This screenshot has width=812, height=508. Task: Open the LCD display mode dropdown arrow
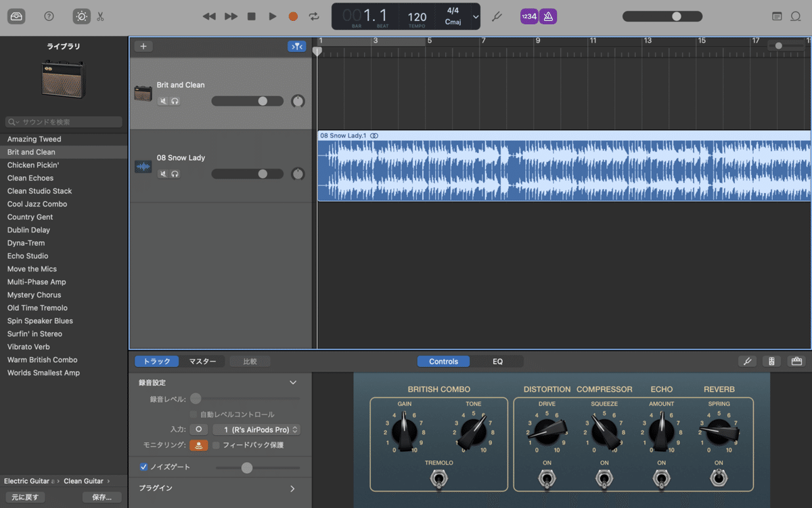[x=476, y=17]
